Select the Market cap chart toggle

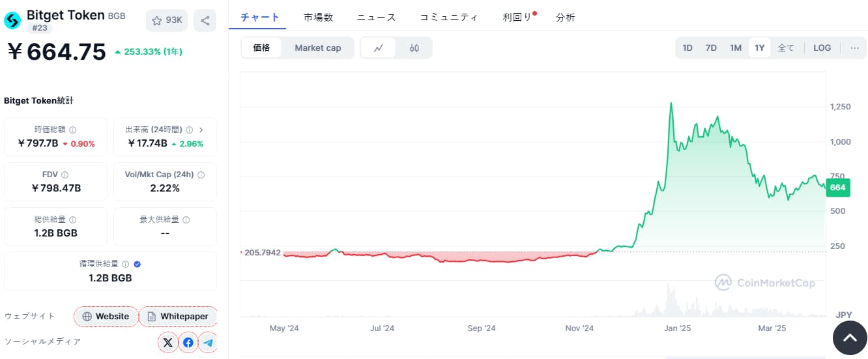pos(317,48)
